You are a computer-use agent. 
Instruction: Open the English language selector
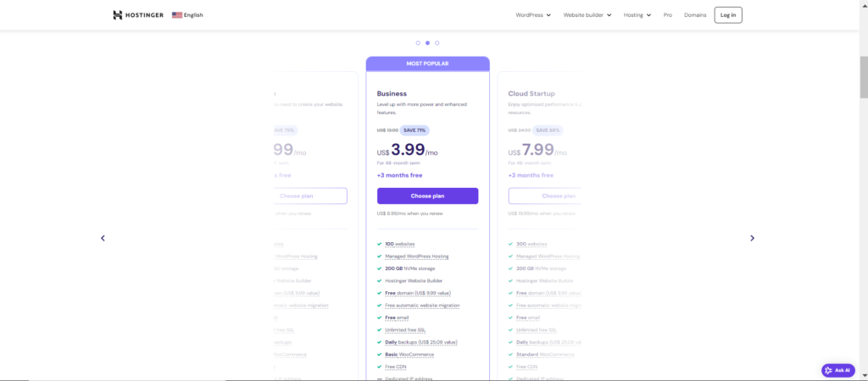click(x=187, y=15)
